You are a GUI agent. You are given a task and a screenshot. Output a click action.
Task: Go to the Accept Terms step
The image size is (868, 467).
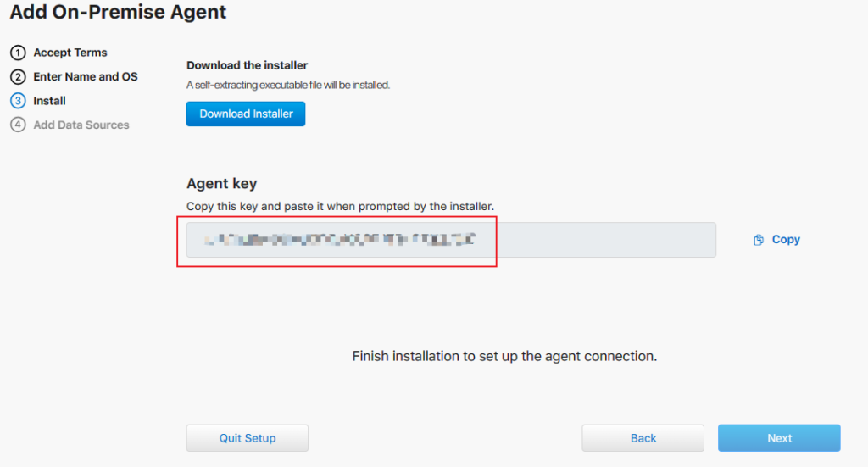click(70, 53)
